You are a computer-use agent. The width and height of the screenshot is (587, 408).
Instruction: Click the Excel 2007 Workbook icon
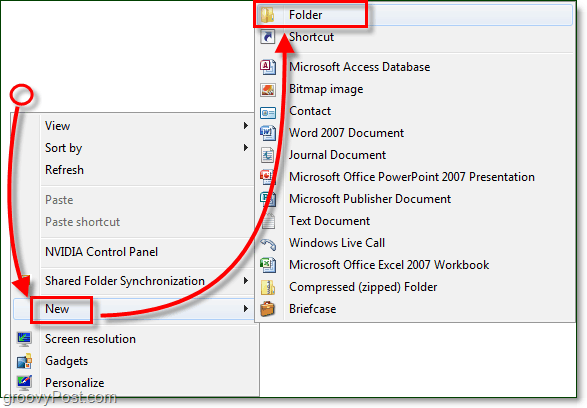[268, 265]
